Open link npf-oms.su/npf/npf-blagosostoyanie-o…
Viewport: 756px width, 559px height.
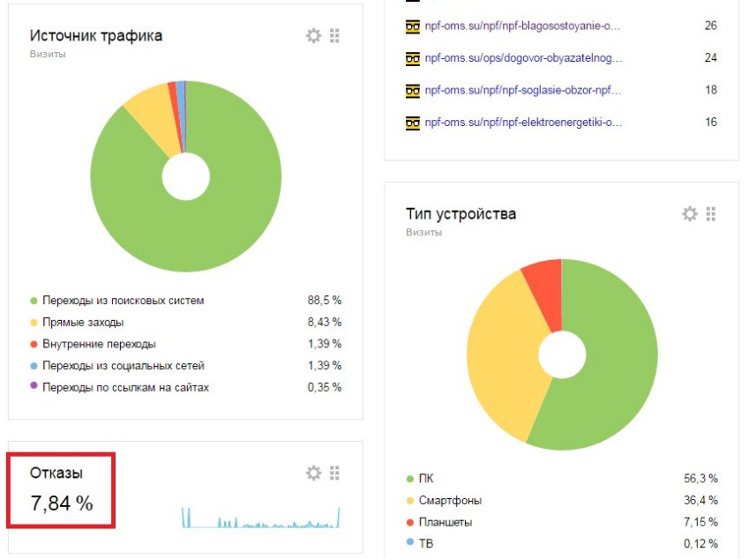pos(522,26)
